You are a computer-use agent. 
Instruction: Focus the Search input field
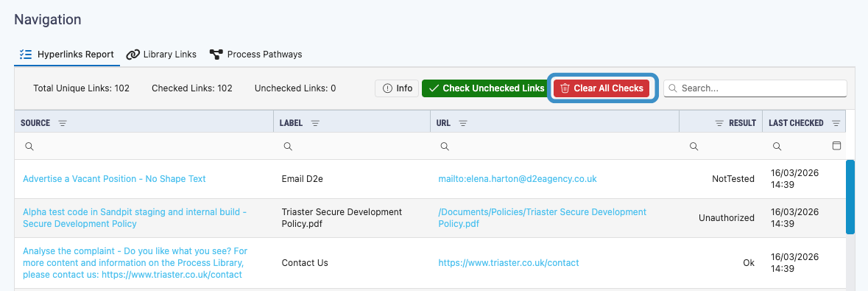[755, 88]
